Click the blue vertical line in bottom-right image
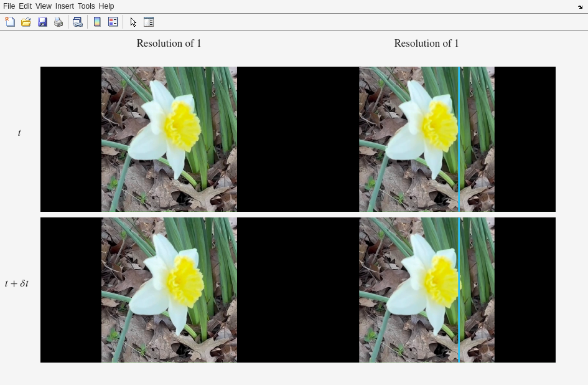 point(459,290)
